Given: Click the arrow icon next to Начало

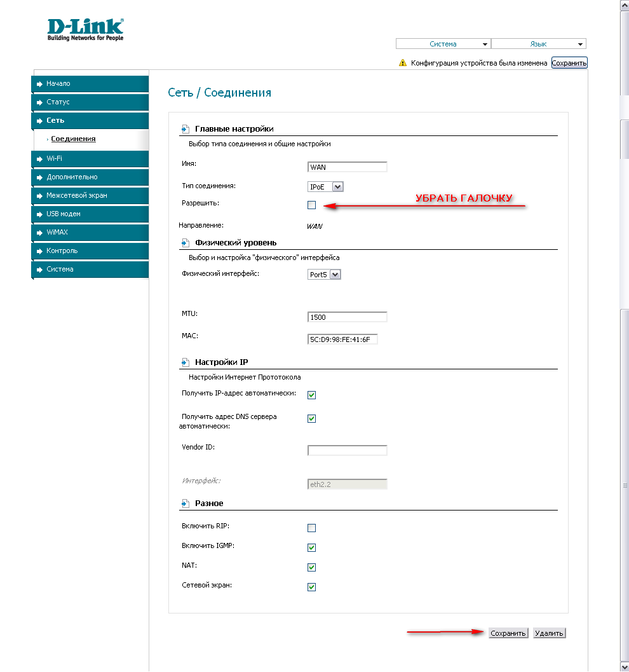Looking at the screenshot, I should click(x=40, y=84).
